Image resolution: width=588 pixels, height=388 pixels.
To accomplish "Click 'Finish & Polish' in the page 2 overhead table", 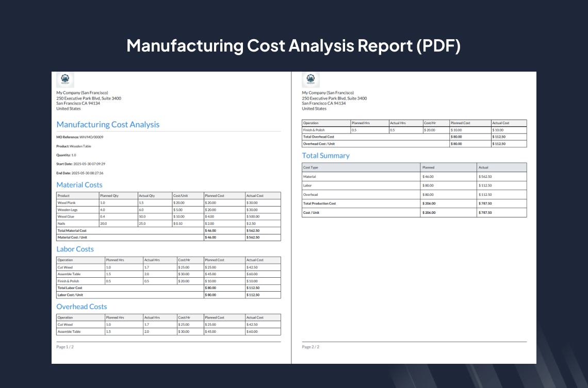I will pos(314,130).
